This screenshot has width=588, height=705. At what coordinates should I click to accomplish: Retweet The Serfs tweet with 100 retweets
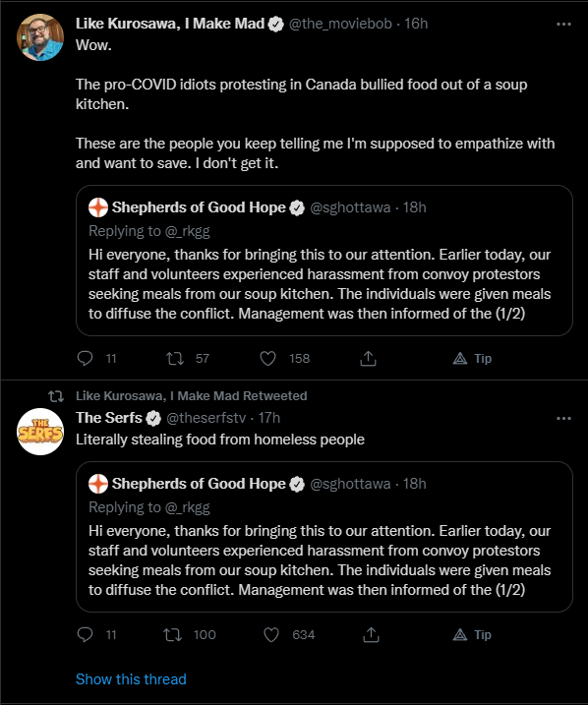coord(173,634)
